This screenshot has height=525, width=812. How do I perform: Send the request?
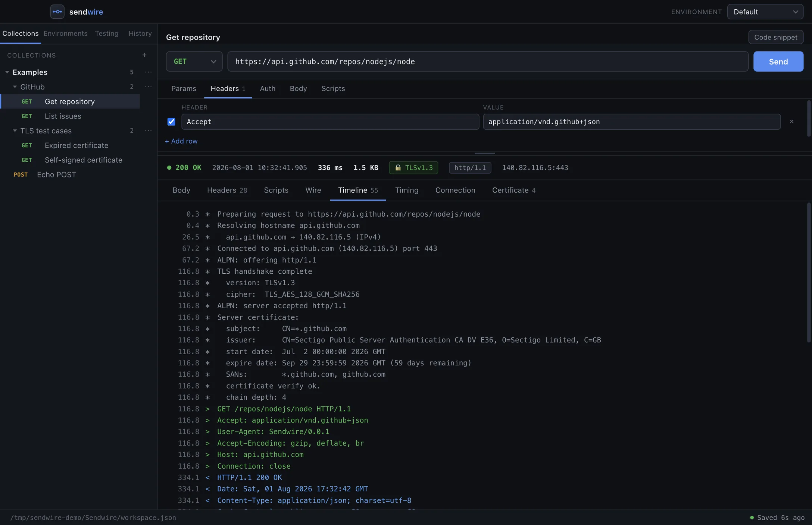778,62
